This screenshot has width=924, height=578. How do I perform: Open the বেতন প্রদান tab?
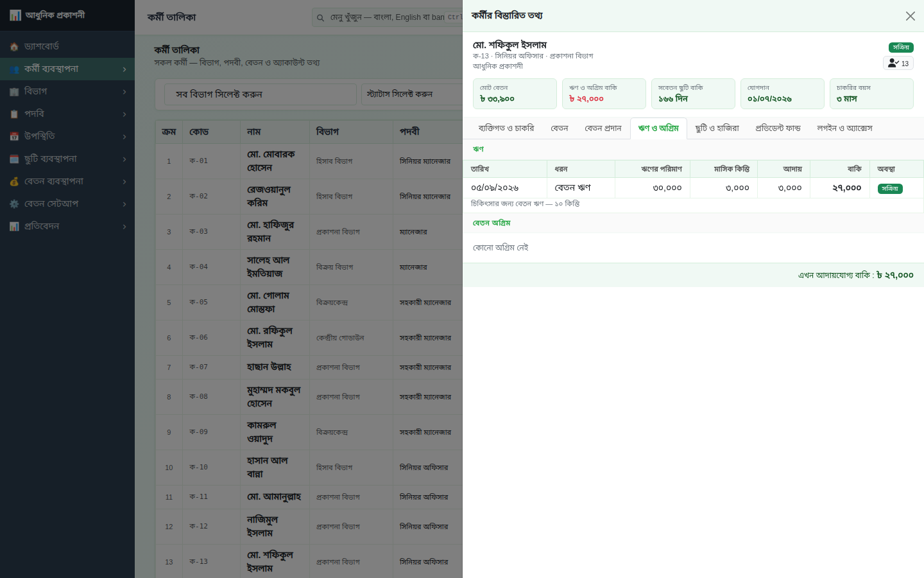(x=603, y=128)
